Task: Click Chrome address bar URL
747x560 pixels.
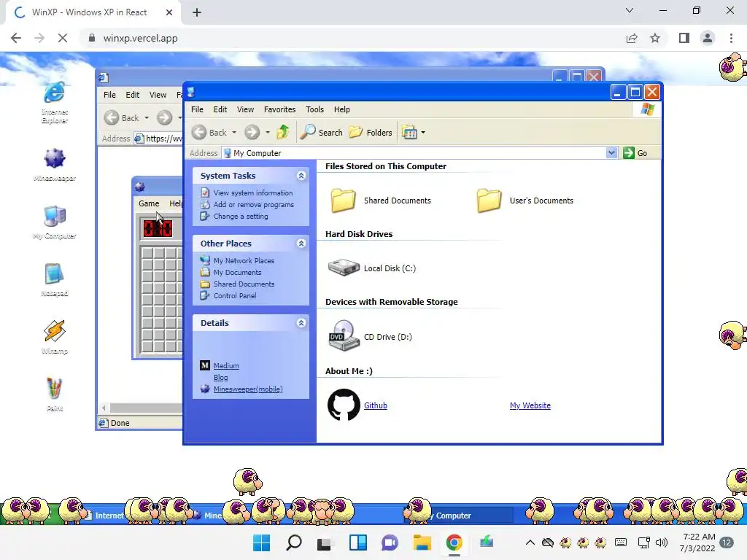Action: click(140, 38)
